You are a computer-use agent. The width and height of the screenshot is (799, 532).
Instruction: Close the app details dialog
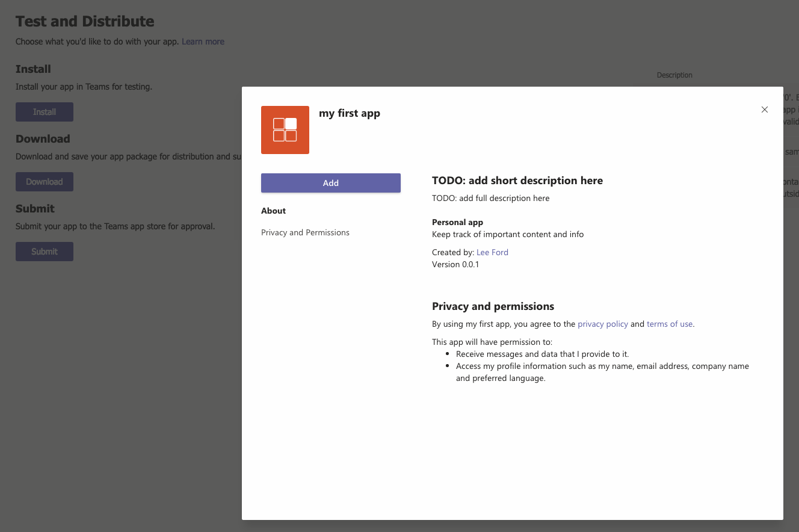(765, 110)
